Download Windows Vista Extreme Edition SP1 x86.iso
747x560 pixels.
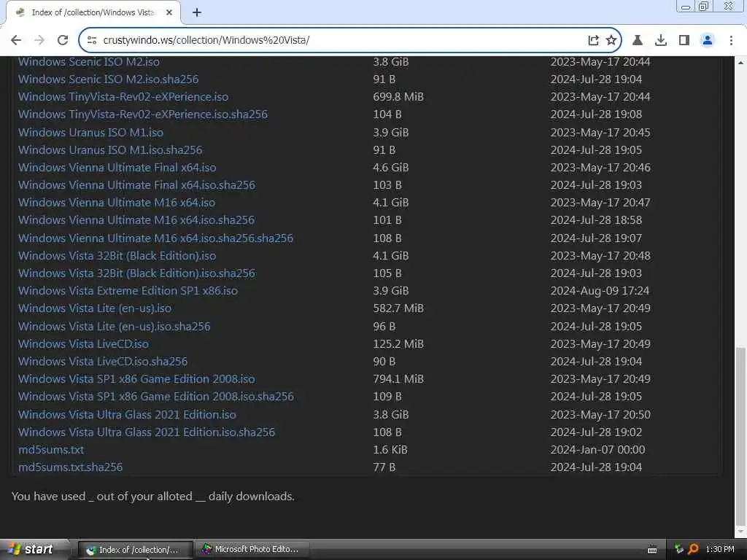click(x=128, y=291)
